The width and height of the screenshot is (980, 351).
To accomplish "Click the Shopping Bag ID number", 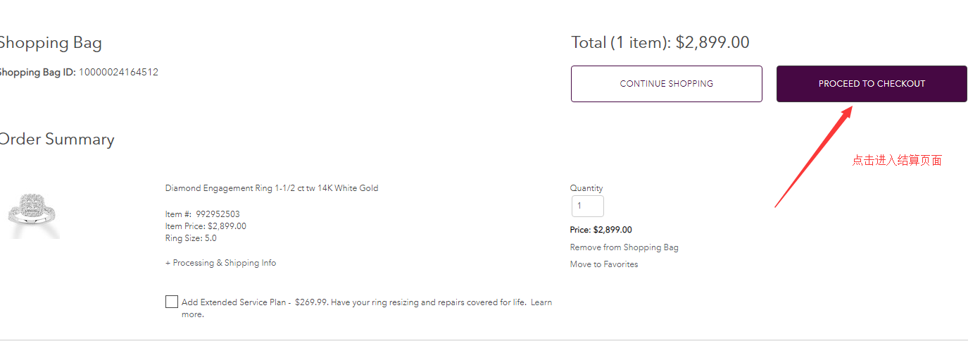I will click(x=118, y=72).
